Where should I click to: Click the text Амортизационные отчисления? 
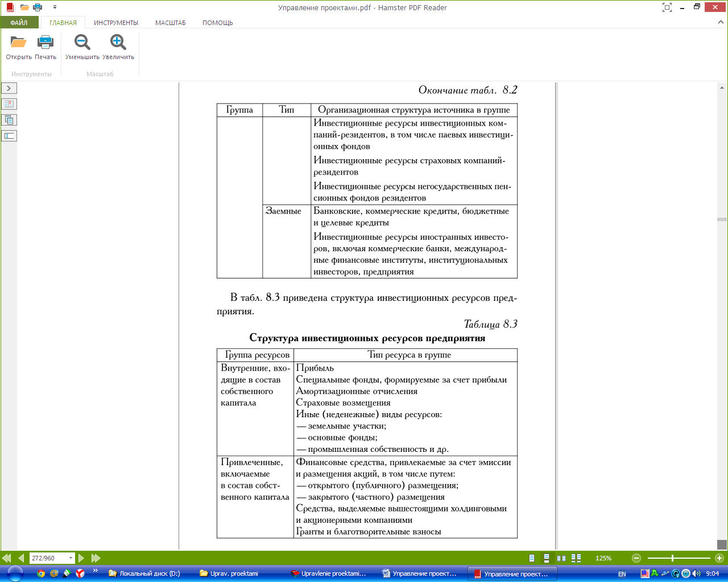pos(357,391)
